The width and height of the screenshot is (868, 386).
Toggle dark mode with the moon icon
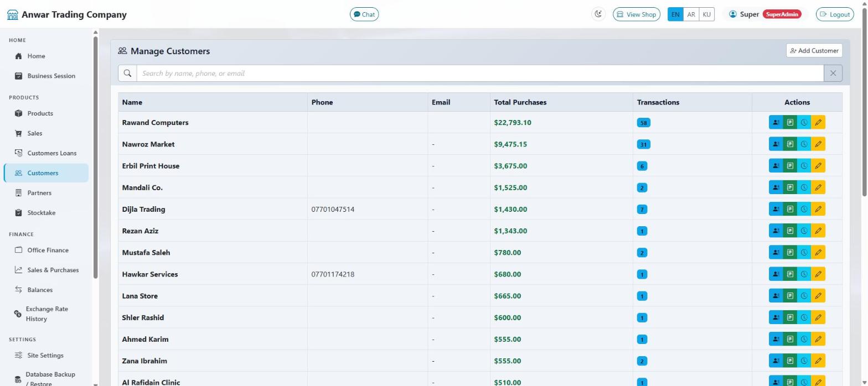[x=598, y=14]
